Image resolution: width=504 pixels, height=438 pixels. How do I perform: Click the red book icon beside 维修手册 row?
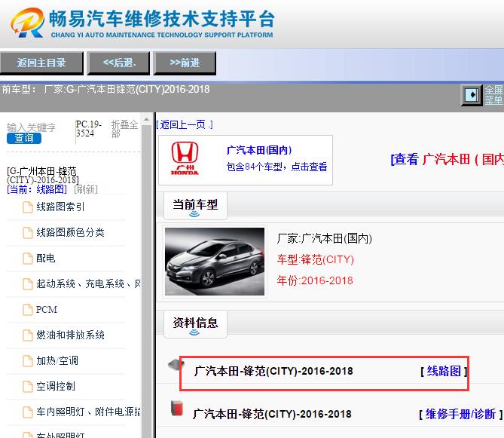point(177,408)
